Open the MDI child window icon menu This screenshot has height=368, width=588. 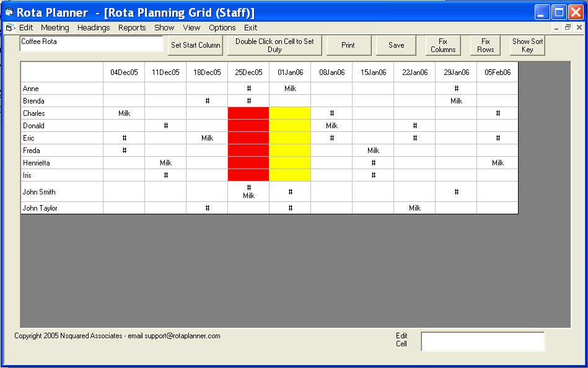(10, 27)
